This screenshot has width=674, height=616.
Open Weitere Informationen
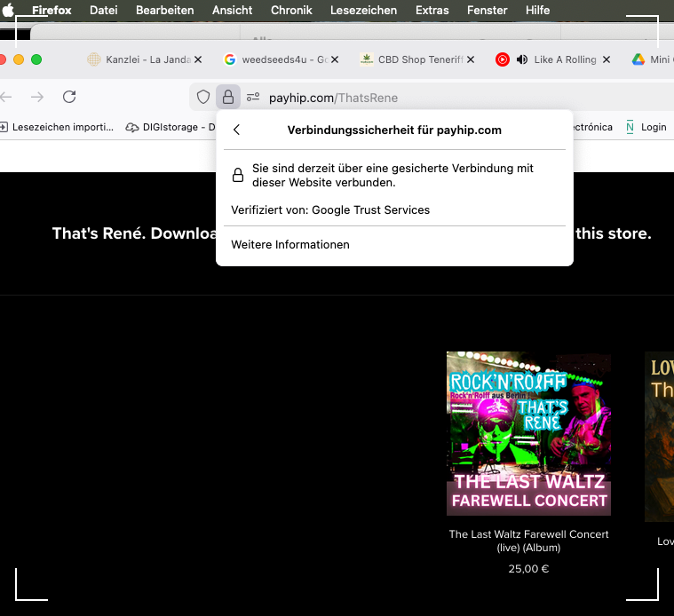pos(290,244)
